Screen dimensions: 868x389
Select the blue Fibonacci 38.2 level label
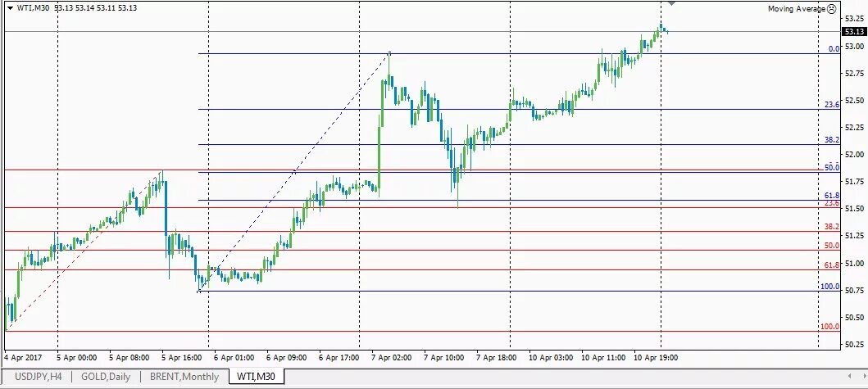click(x=832, y=140)
